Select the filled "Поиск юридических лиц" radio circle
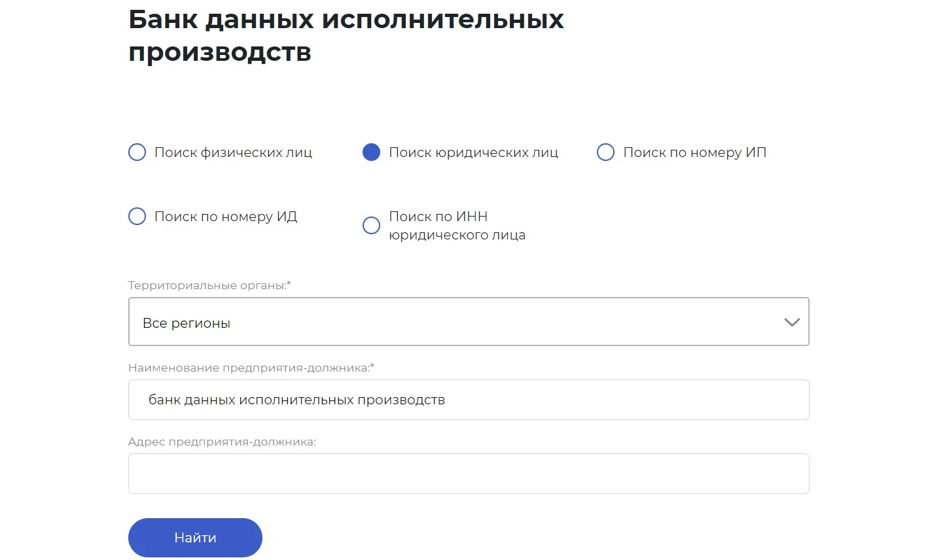Screen dimensions: 930x560 pos(371,152)
